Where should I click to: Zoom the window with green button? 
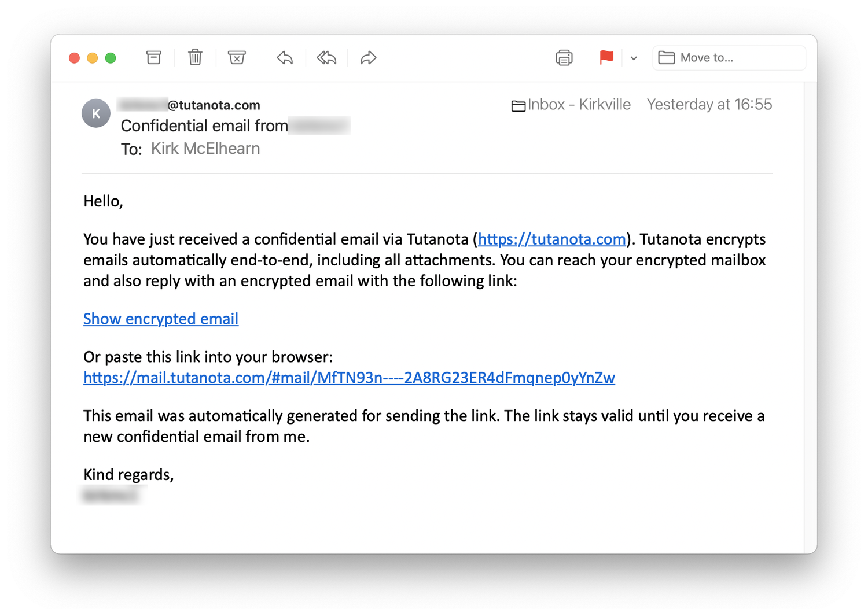(x=111, y=58)
